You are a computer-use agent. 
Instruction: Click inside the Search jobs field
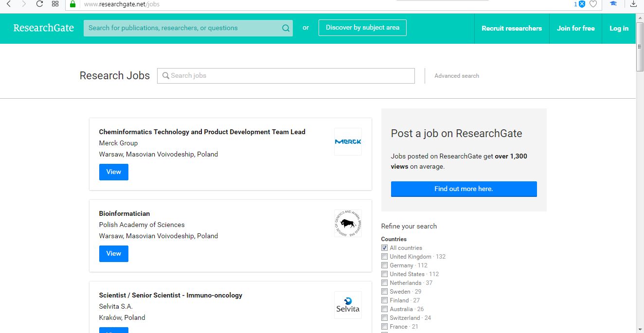click(x=286, y=75)
